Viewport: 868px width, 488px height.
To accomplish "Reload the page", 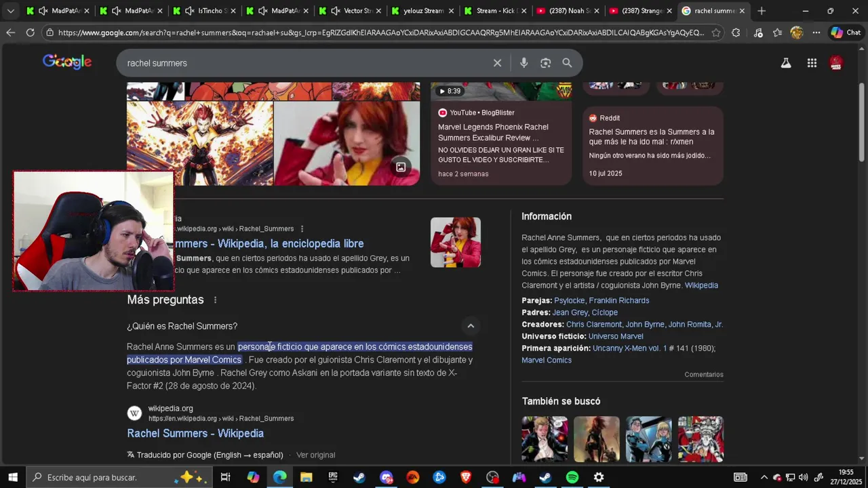I will coord(30,33).
